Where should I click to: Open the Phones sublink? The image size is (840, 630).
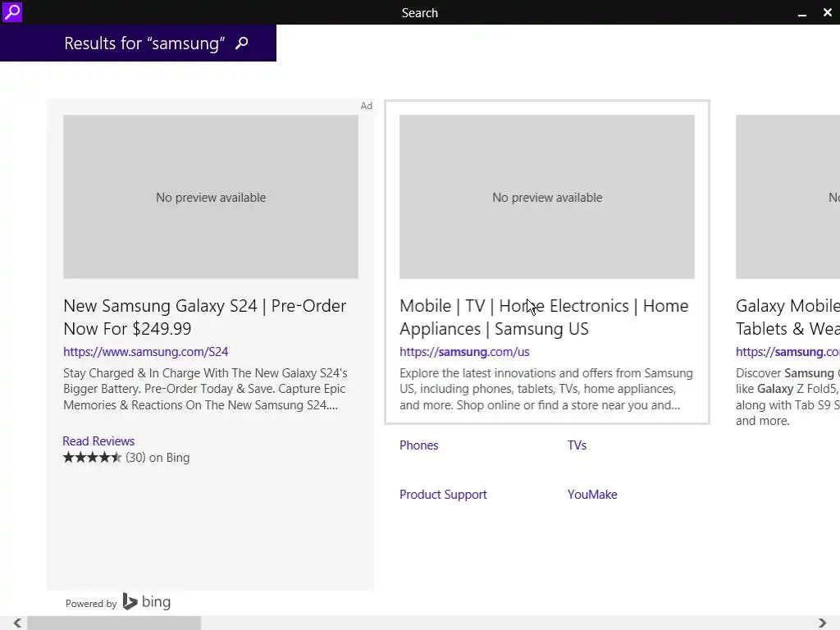418,445
